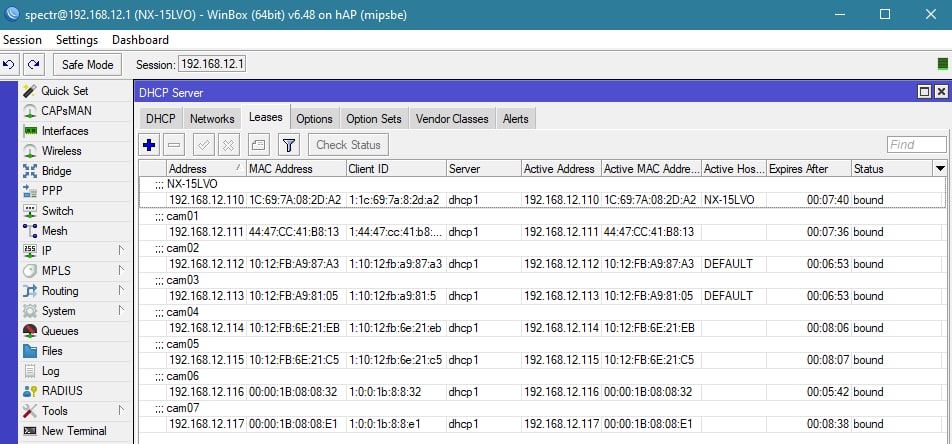This screenshot has height=444, width=952.
Task: Click the Session address field 192.168.12.1
Action: pyautogui.click(x=212, y=64)
